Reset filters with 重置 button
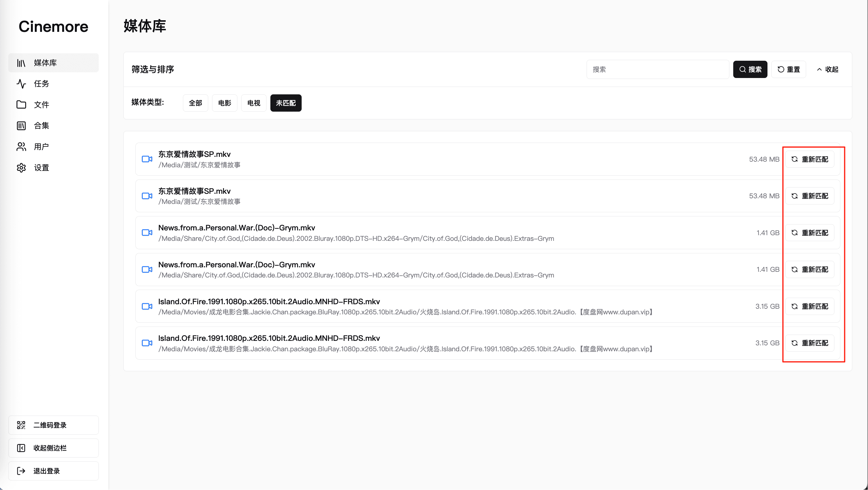This screenshot has height=490, width=868. 788,69
